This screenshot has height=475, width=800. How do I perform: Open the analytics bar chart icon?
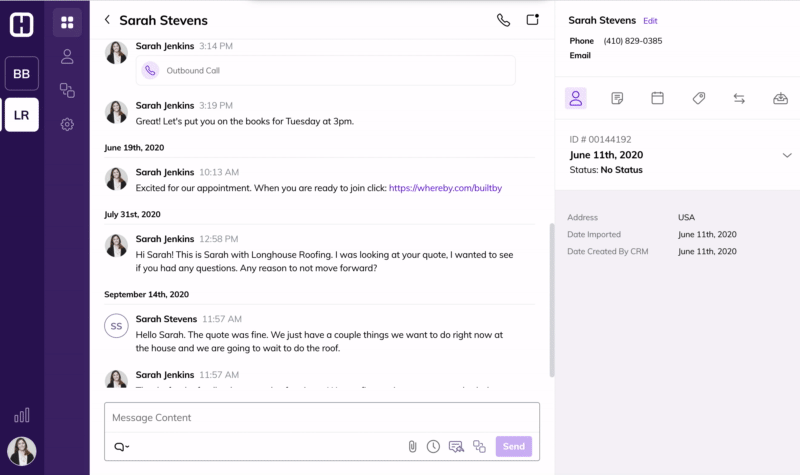[22, 415]
